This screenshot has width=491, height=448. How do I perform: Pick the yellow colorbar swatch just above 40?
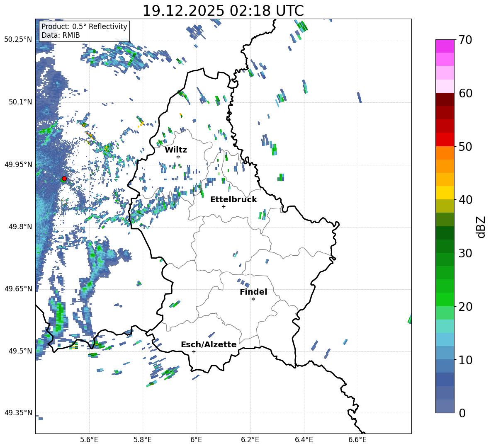pos(445,193)
